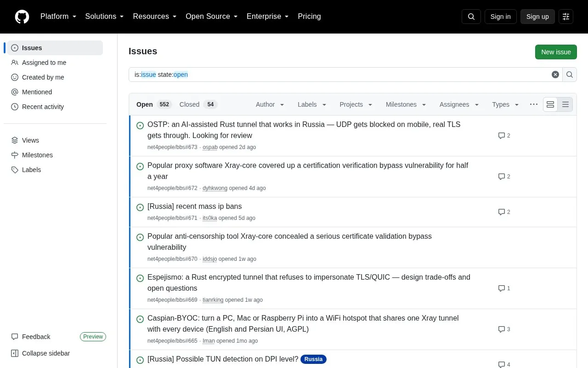Expand the Solutions menu
The height and width of the screenshot is (368, 588).
[x=105, y=17]
